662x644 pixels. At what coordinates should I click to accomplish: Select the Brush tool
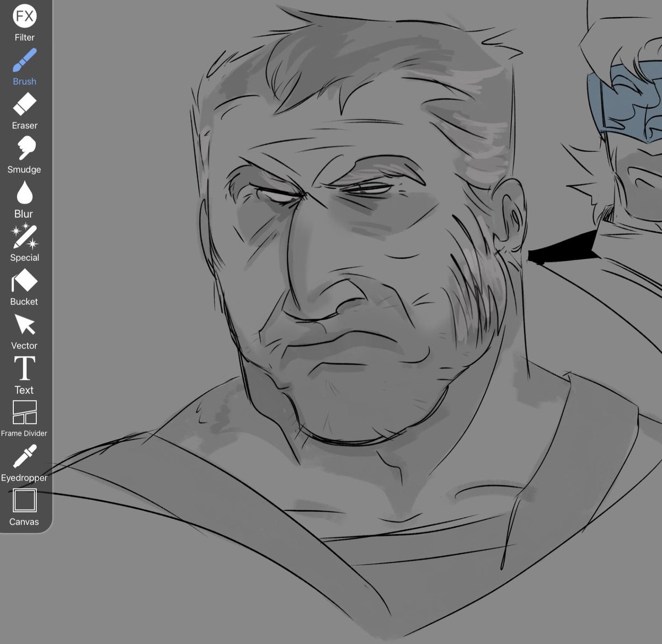[24, 67]
